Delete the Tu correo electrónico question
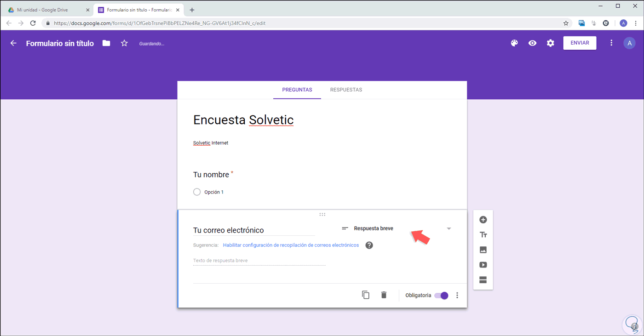The width and height of the screenshot is (644, 336). 384,295
